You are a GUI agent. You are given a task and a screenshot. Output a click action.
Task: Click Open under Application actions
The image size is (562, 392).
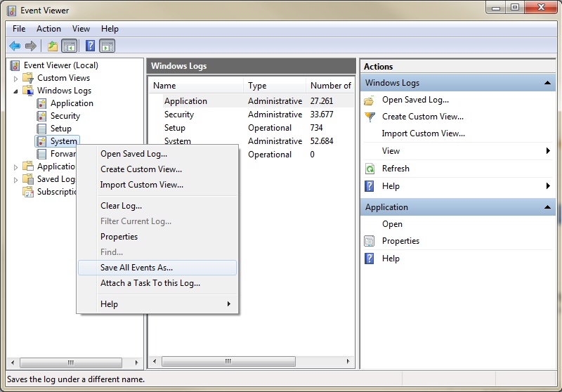coord(392,224)
